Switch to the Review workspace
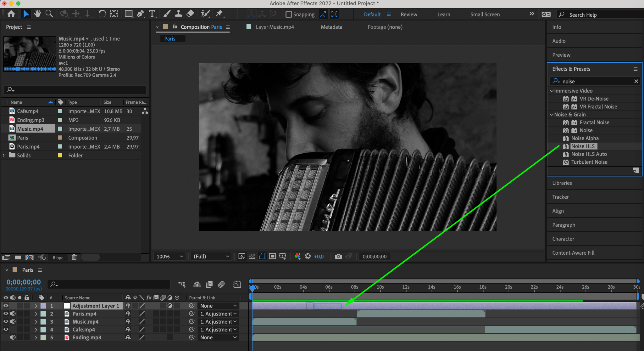The image size is (644, 351). coord(409,14)
